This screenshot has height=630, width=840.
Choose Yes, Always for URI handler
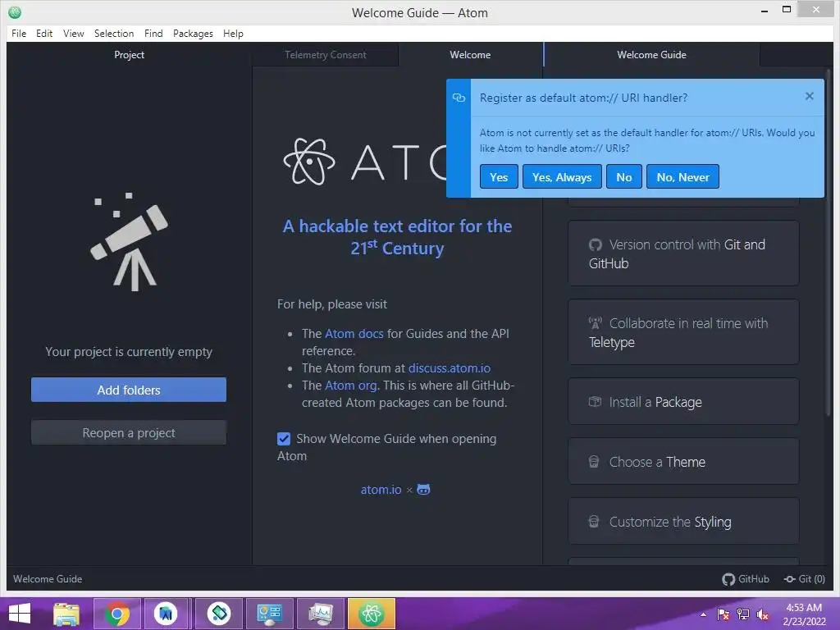(562, 177)
